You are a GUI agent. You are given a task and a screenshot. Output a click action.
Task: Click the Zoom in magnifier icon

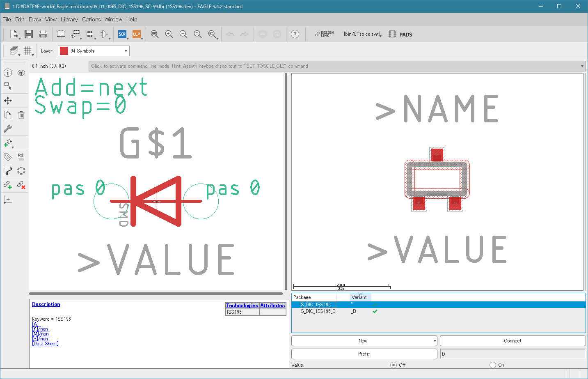pyautogui.click(x=169, y=34)
